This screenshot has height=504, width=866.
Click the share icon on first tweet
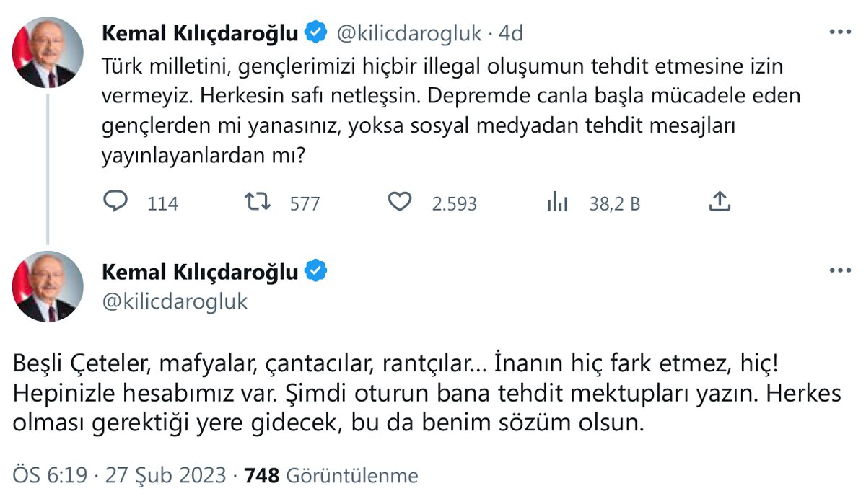[x=719, y=203]
